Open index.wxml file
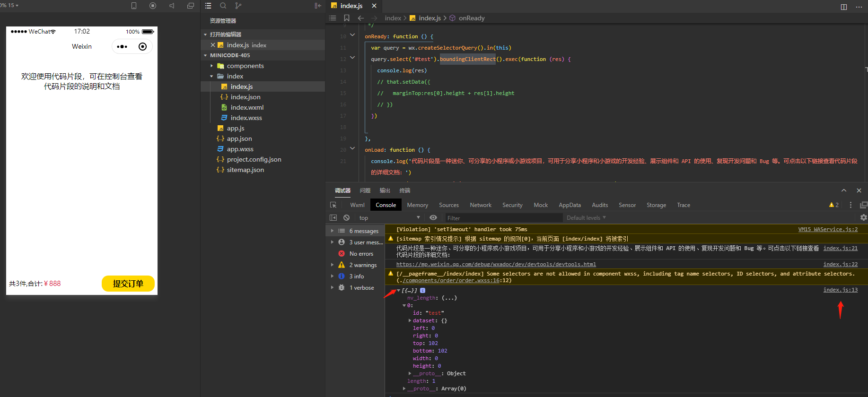The image size is (868, 397). (247, 107)
